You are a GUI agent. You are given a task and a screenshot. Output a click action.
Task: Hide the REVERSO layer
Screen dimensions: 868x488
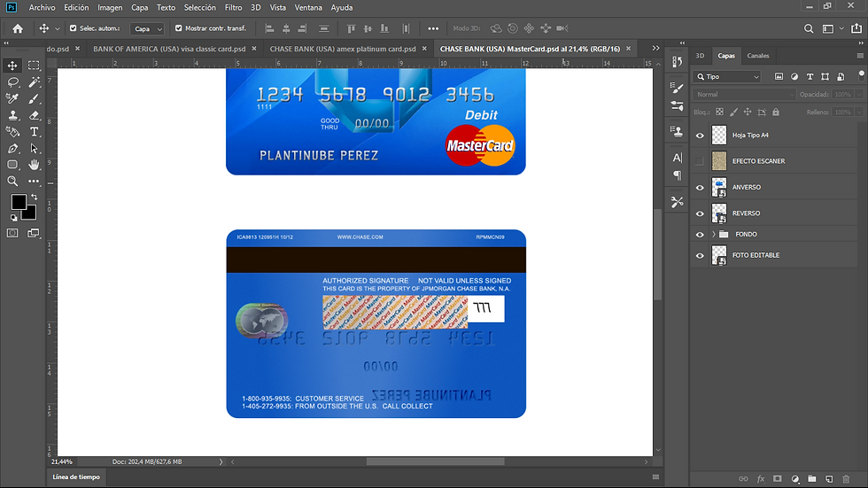coord(700,213)
